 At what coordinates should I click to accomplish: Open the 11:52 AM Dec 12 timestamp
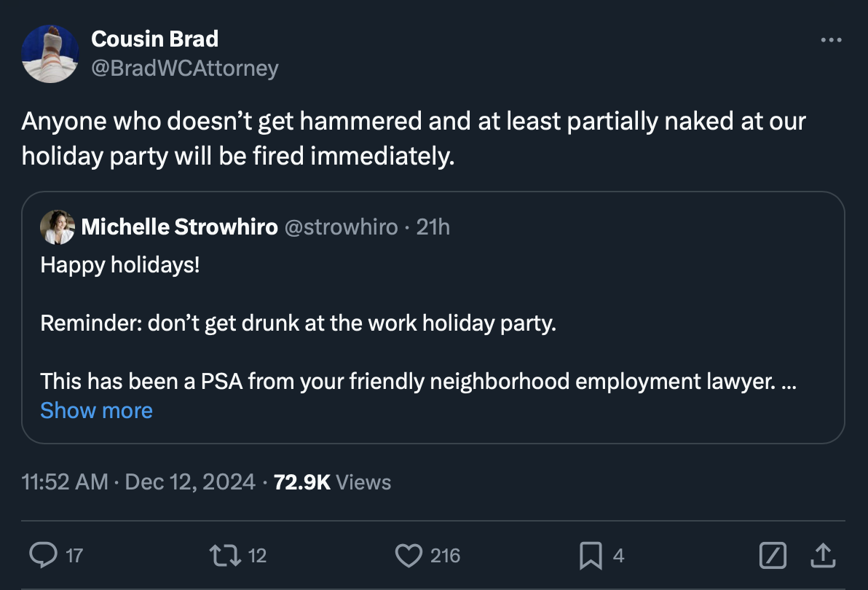coord(138,482)
